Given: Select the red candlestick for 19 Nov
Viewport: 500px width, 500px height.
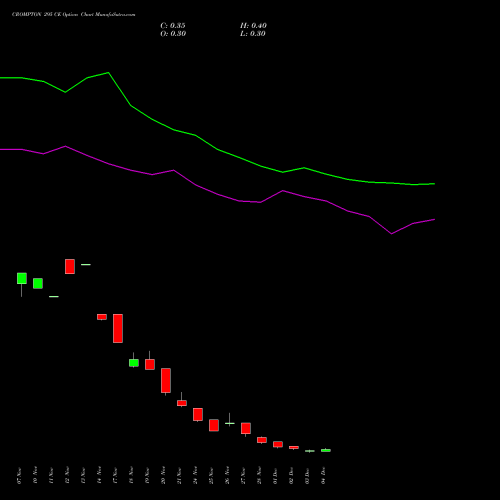Looking at the screenshot, I should click(x=150, y=364).
